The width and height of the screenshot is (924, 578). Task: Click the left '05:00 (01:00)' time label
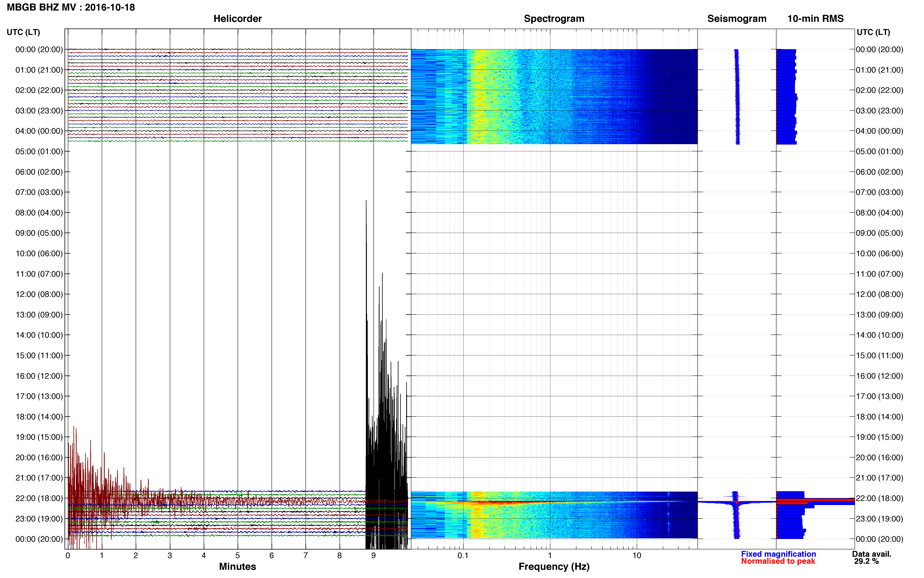(x=39, y=151)
